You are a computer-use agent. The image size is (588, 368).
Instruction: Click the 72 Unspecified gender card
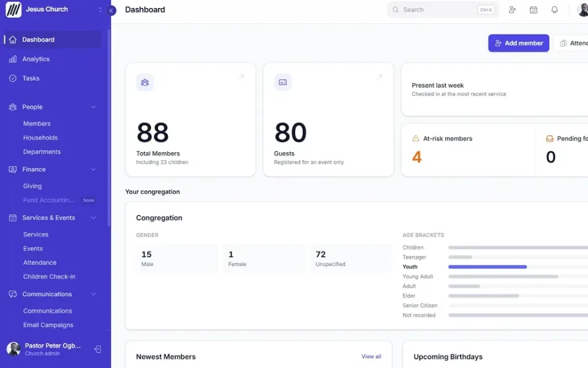[351, 258]
